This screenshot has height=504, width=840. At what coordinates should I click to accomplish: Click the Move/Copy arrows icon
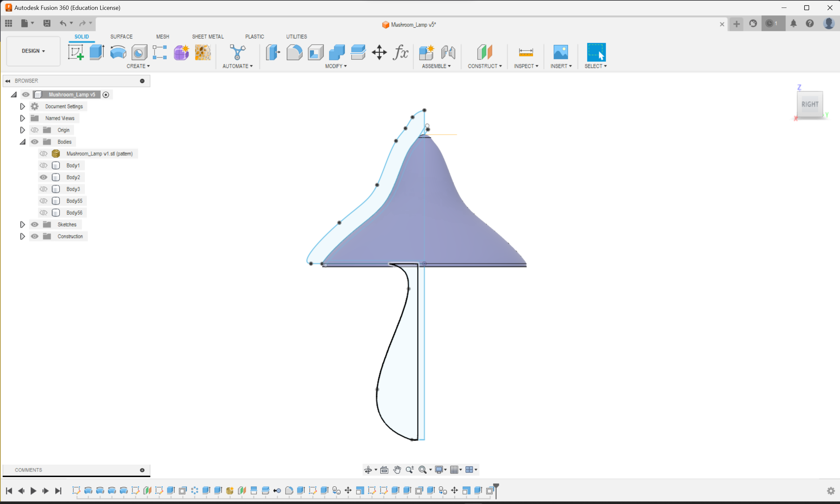pos(379,52)
